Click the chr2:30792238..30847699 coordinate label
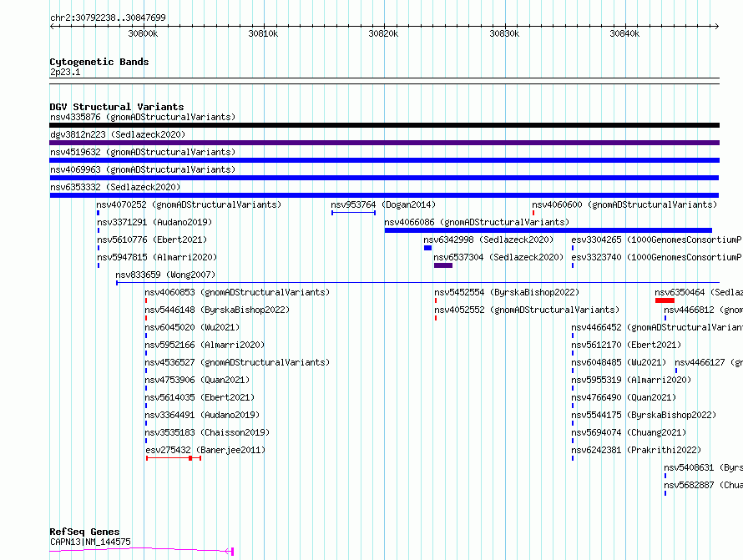The width and height of the screenshot is (743, 560). tap(108, 18)
